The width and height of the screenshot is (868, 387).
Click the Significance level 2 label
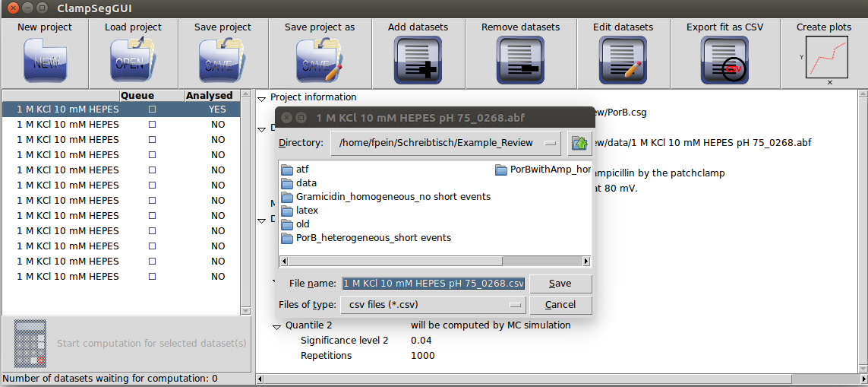click(345, 341)
